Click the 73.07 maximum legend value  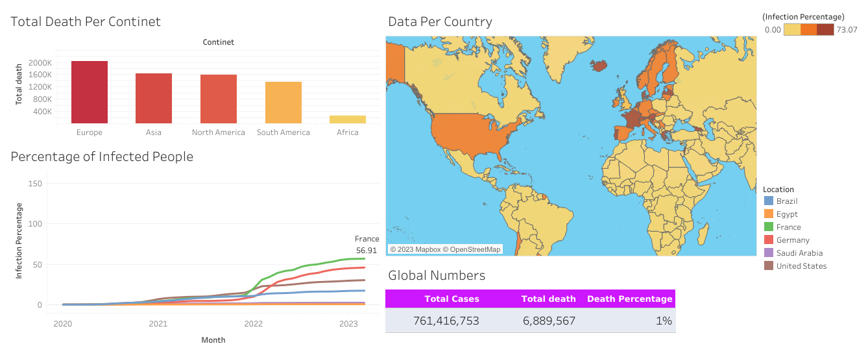point(847,30)
